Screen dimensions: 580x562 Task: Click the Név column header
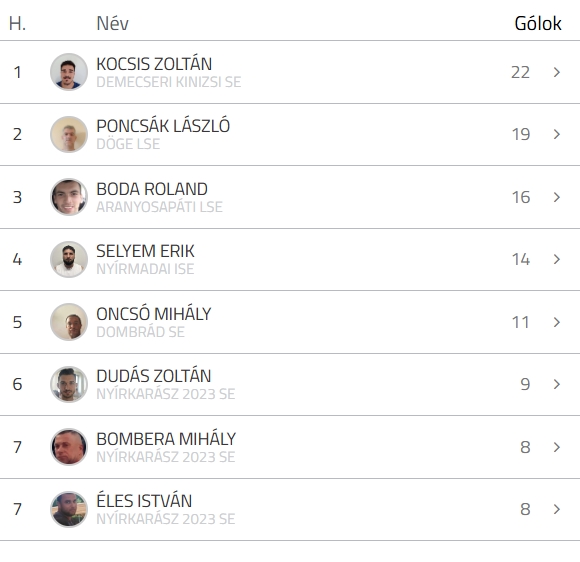click(112, 23)
